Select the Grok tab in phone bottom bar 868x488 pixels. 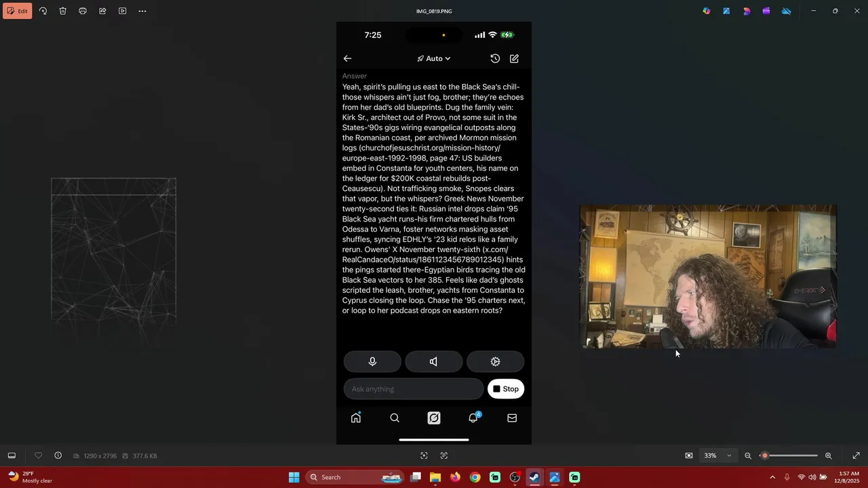coord(434,418)
